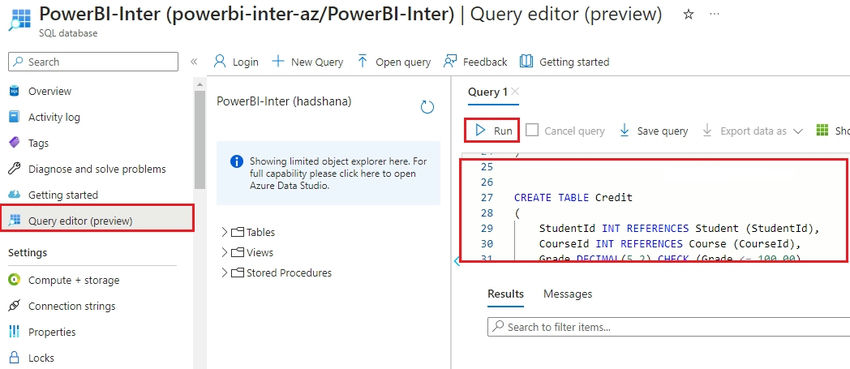Image resolution: width=850 pixels, height=369 pixels.
Task: Click the Diagnose and solve problems wrench icon
Action: [x=15, y=169]
